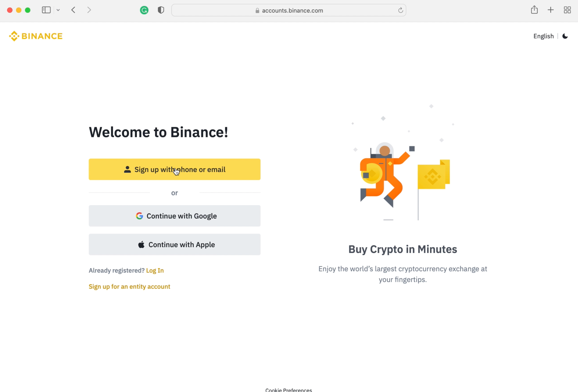Open the Log In link

[x=155, y=270]
